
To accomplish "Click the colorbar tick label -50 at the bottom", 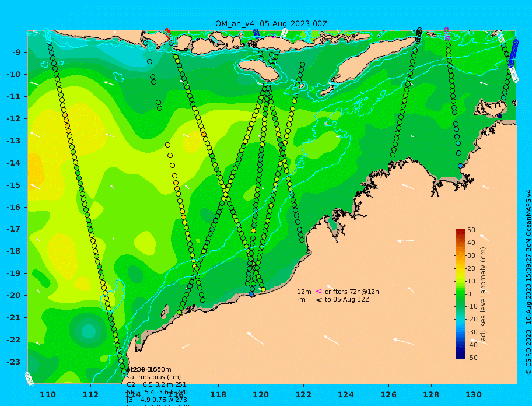I will click(471, 358).
